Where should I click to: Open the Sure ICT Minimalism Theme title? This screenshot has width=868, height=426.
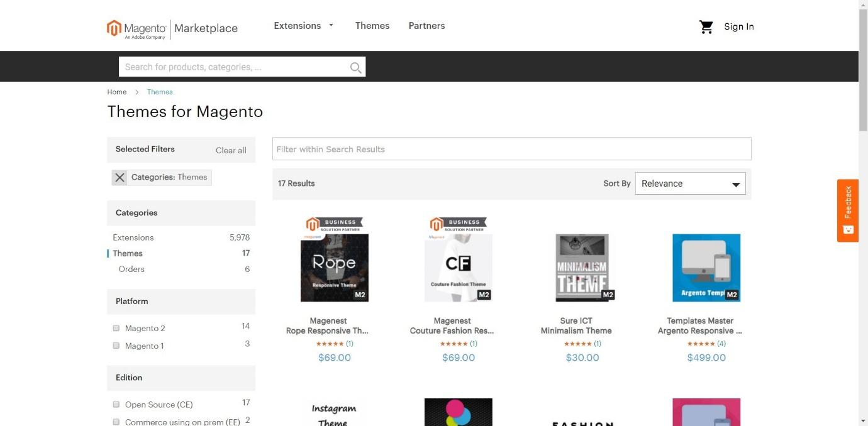576,325
